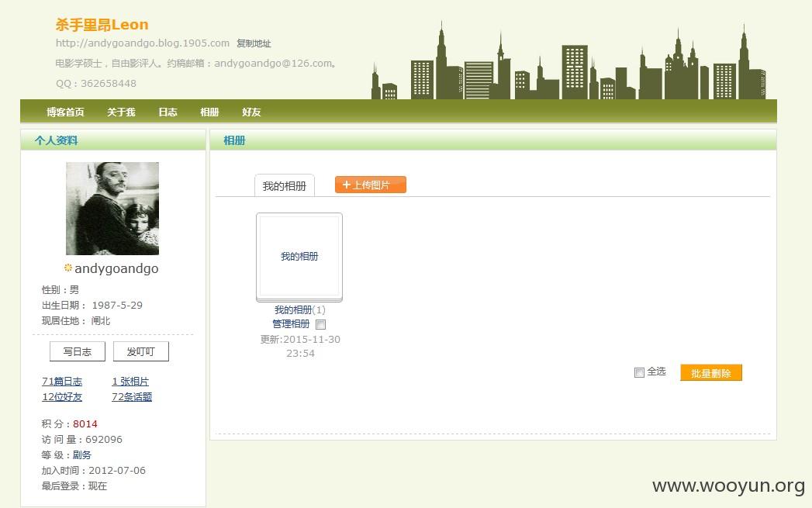Open 相册 in the green navigation bar
The height and width of the screenshot is (508, 812).
pos(209,112)
